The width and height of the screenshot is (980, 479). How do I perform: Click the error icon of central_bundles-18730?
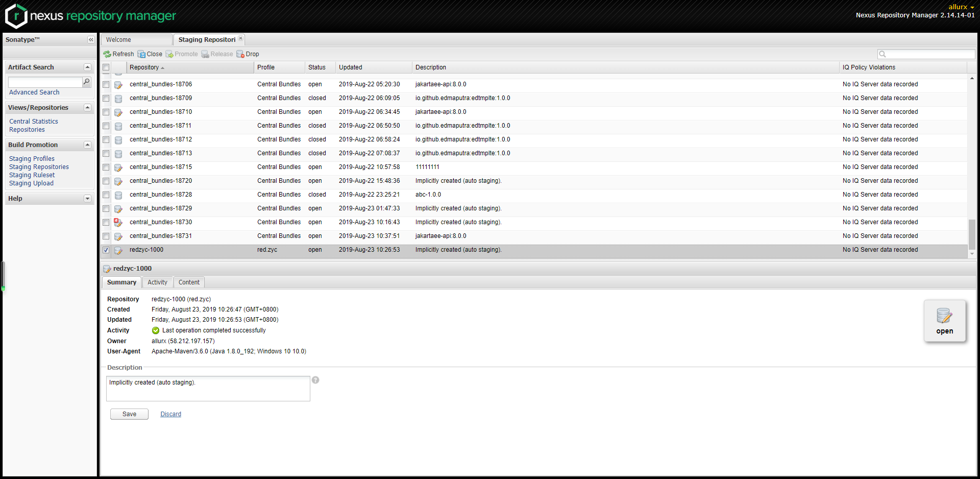click(118, 222)
